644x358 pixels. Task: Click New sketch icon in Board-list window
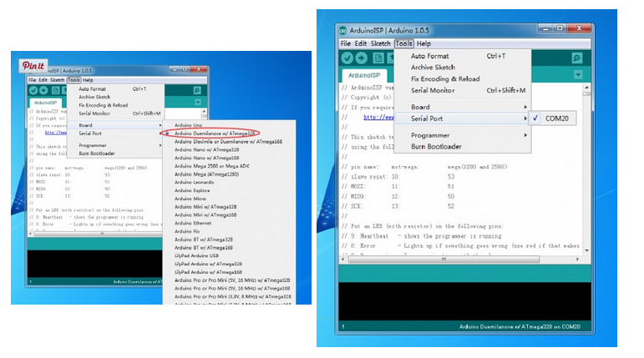pyautogui.click(x=55, y=90)
